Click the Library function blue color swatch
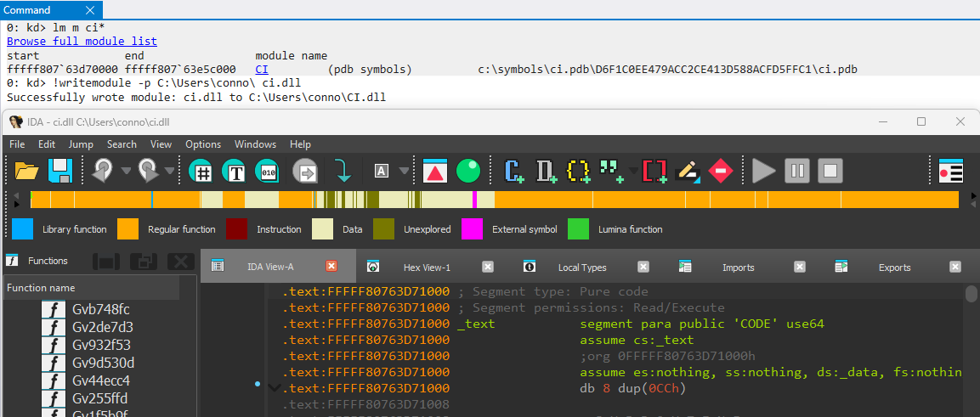The image size is (980, 417). [x=22, y=229]
